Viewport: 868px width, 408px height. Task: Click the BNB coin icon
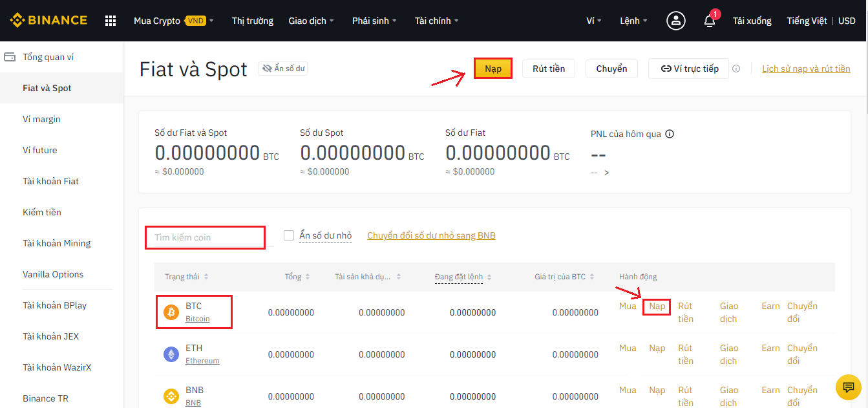click(171, 396)
